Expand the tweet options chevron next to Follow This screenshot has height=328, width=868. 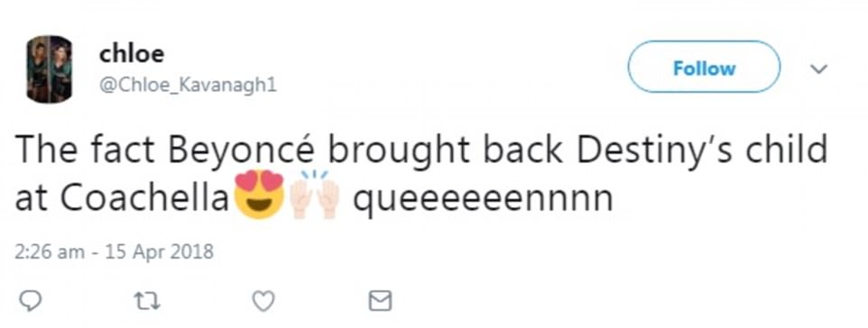pyautogui.click(x=818, y=69)
